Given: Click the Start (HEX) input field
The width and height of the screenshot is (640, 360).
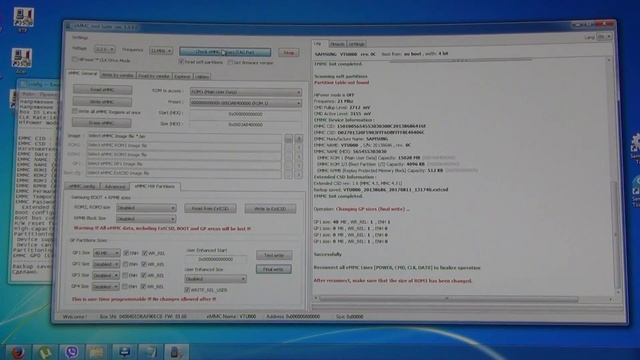Looking at the screenshot, I should pyautogui.click(x=246, y=114).
